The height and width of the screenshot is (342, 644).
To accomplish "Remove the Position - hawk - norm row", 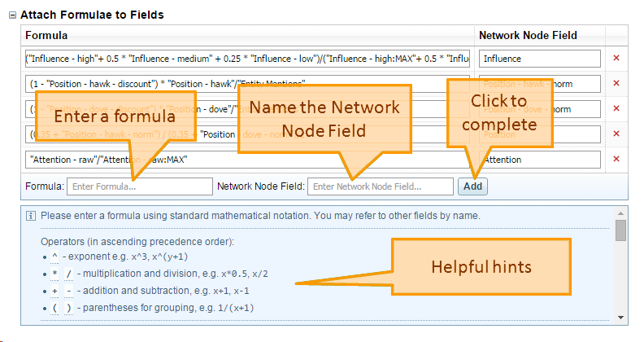I will tap(616, 84).
